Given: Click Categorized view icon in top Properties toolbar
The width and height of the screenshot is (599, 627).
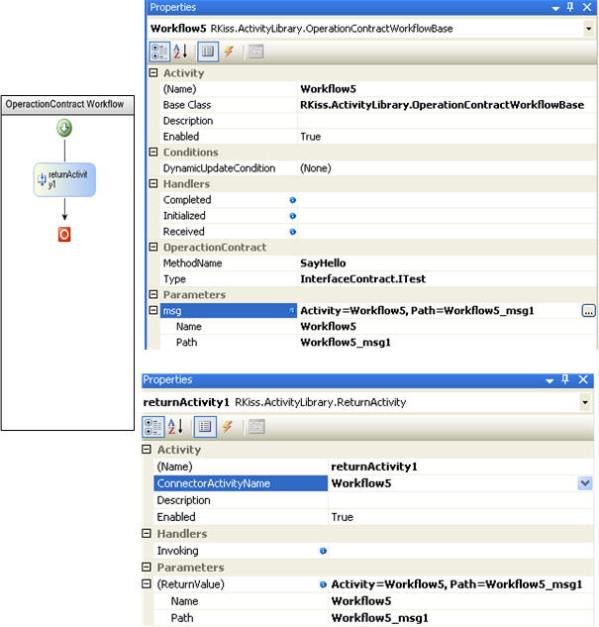Looking at the screenshot, I should point(160,52).
